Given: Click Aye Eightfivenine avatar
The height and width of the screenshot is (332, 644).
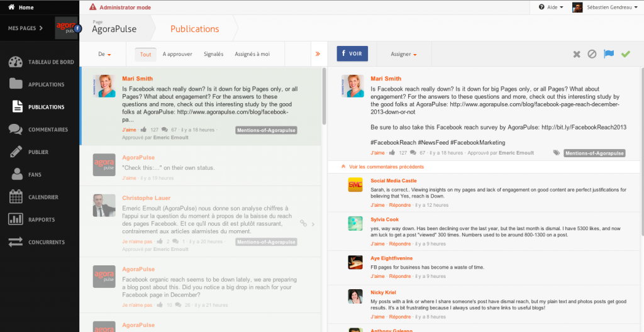Looking at the screenshot, I should [355, 262].
